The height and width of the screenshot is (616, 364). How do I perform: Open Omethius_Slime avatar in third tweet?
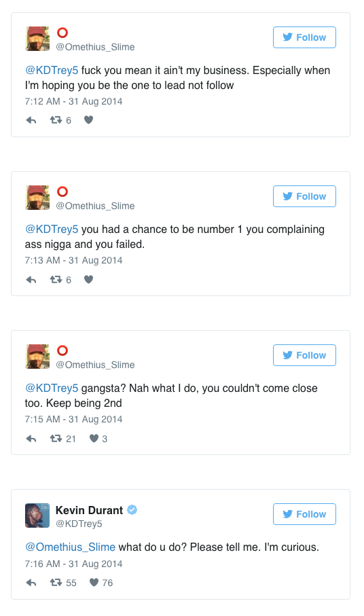click(x=37, y=357)
